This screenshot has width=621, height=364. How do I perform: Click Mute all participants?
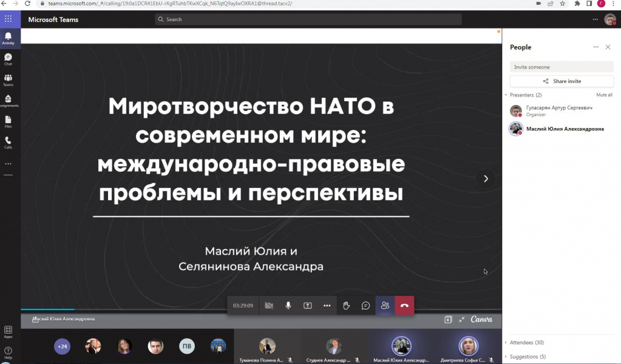[x=604, y=95]
